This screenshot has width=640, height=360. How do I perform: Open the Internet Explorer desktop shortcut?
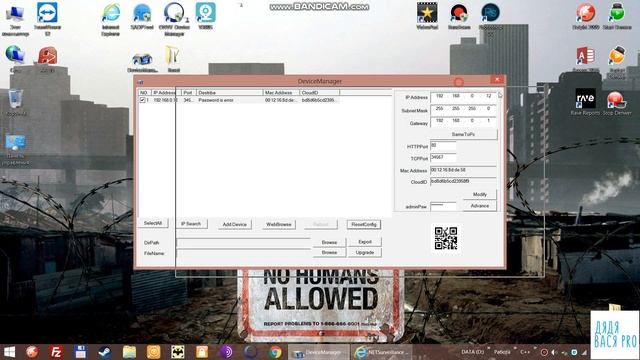click(111, 19)
